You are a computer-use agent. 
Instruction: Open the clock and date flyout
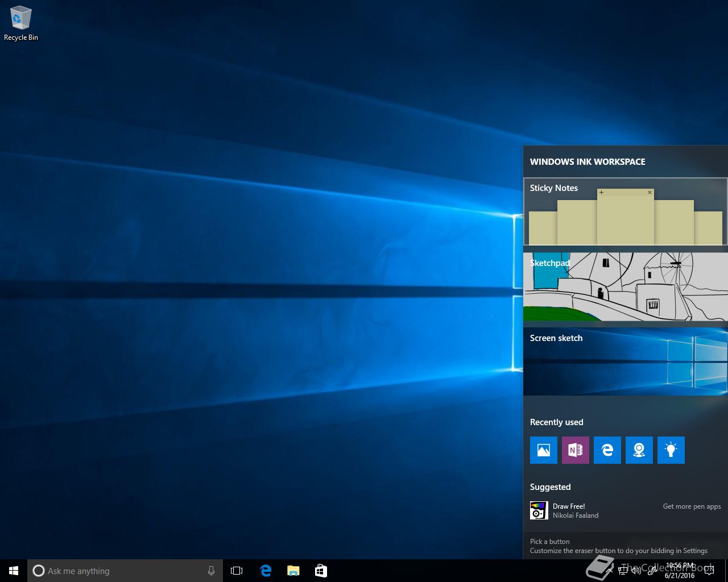click(x=680, y=571)
